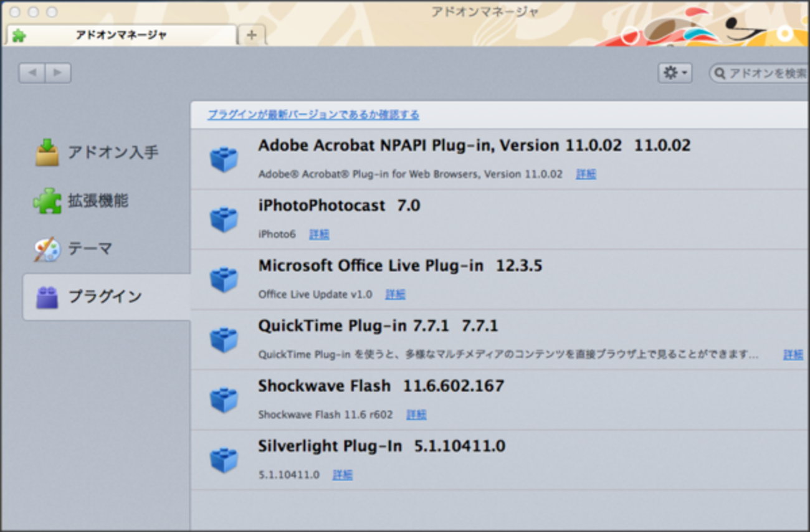
Task: Open the gear tools dropdown menu
Action: (675, 73)
